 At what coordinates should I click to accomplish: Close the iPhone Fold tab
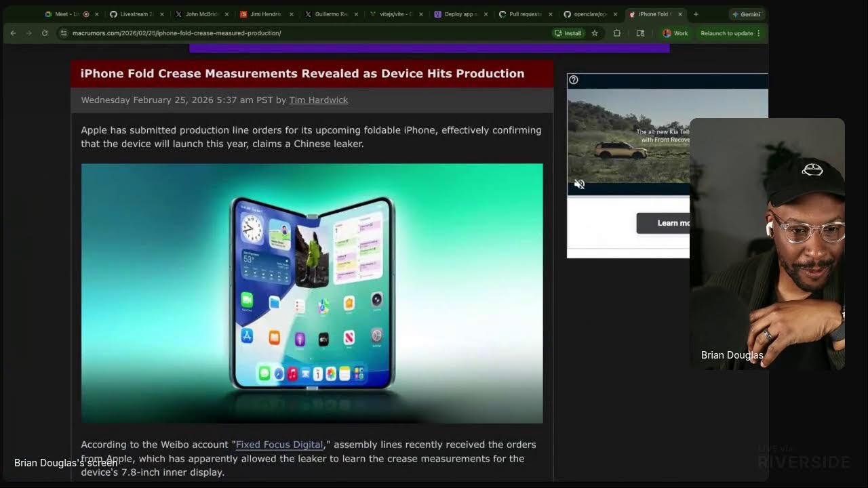(680, 14)
